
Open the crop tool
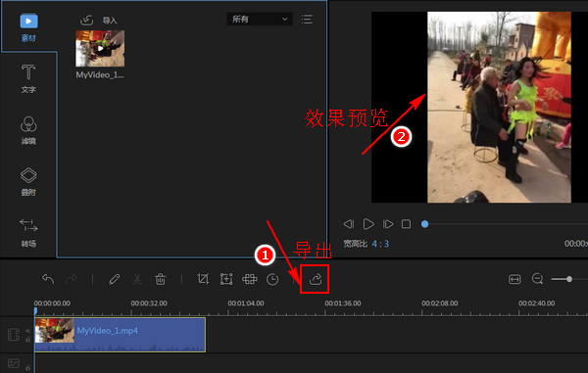203,279
